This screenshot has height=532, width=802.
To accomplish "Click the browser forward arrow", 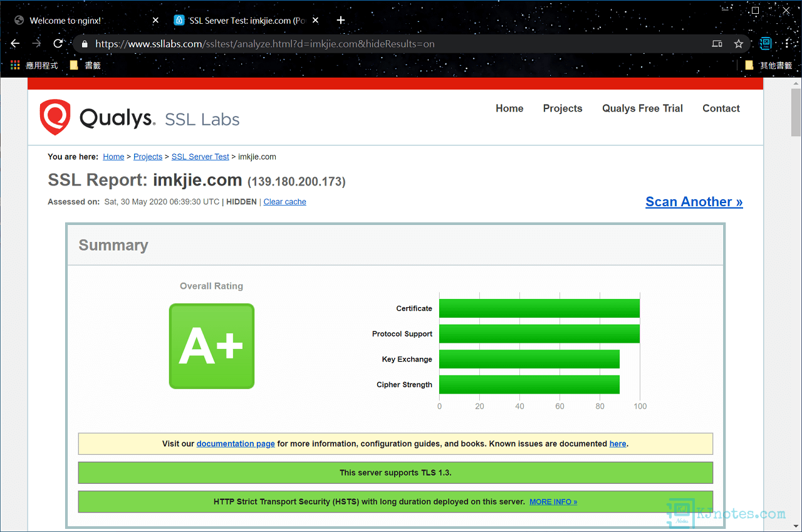I will 37,44.
